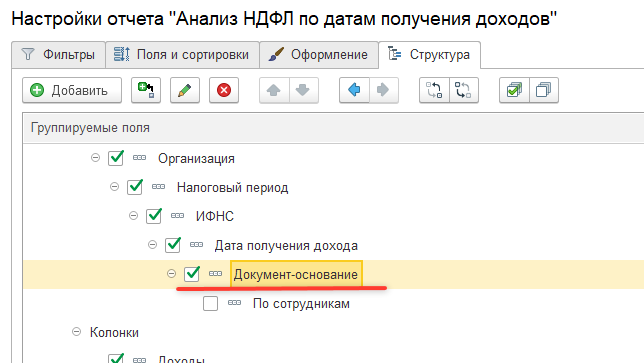Screen dimensions: 644x363
Task: Select the Организация row label
Action: click(x=196, y=159)
